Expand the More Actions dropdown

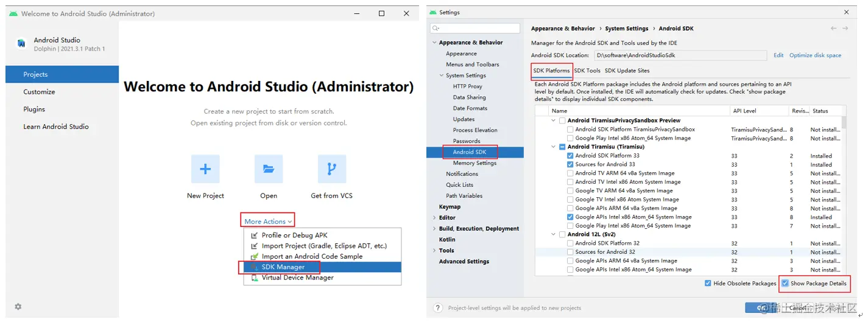click(x=269, y=222)
